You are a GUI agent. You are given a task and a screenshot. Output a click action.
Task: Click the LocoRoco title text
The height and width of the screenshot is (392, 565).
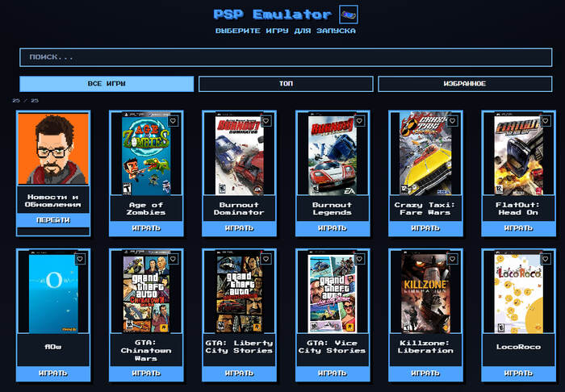tap(518, 347)
